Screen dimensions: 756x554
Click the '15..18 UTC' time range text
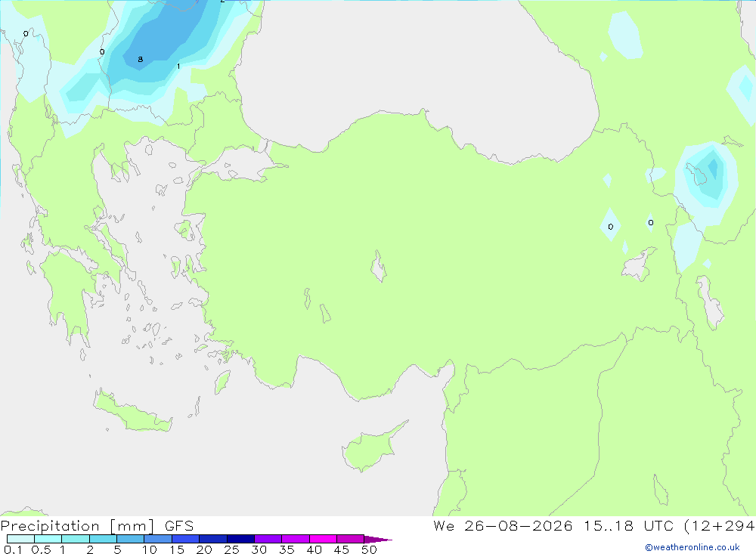(629, 526)
